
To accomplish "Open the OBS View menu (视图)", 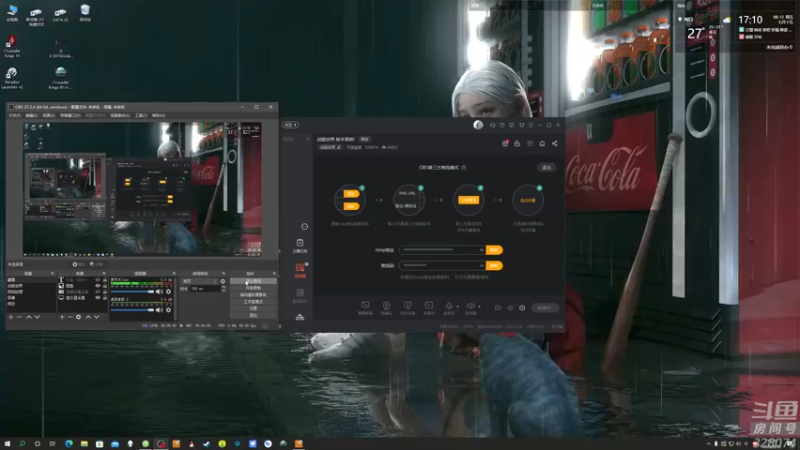I will 48,116.
